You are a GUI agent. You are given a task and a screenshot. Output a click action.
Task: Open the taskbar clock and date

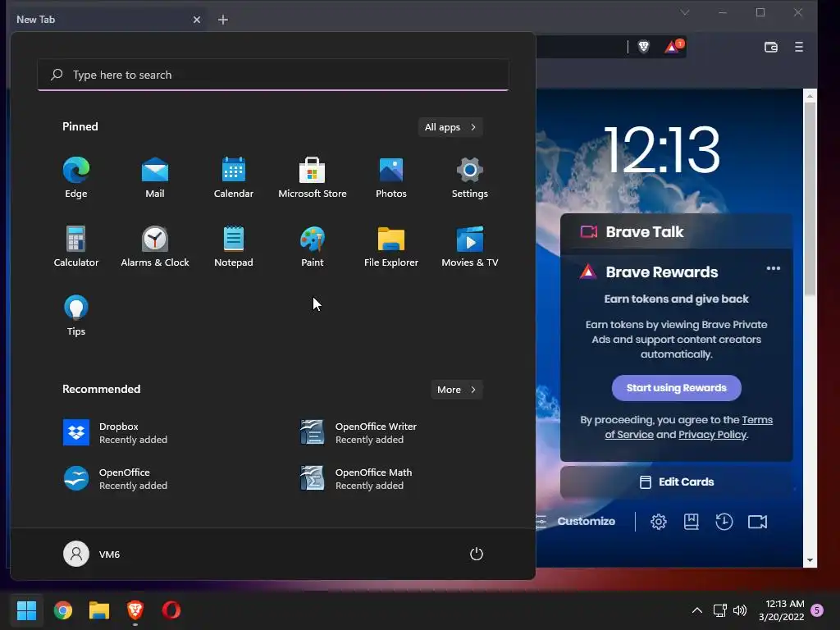click(x=782, y=610)
